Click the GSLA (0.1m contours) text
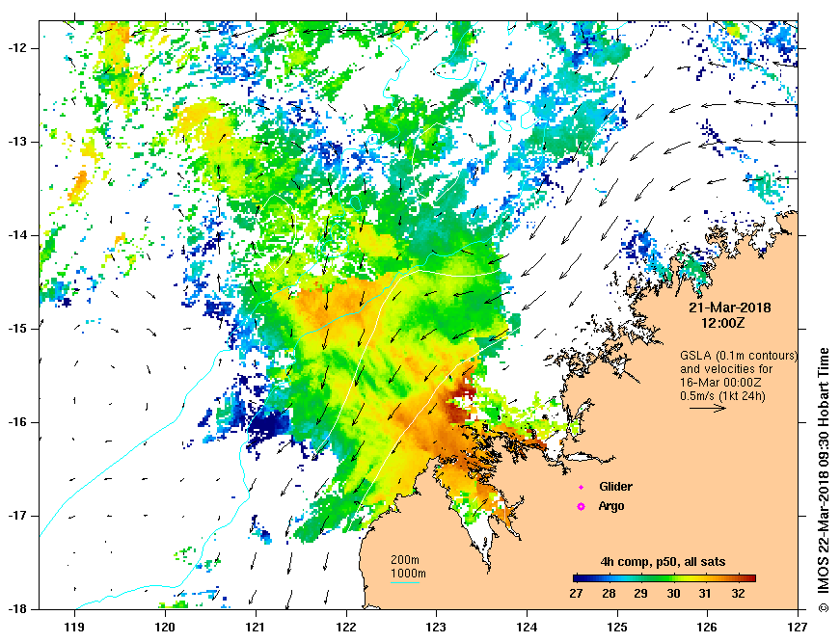840x642 pixels. [739, 356]
